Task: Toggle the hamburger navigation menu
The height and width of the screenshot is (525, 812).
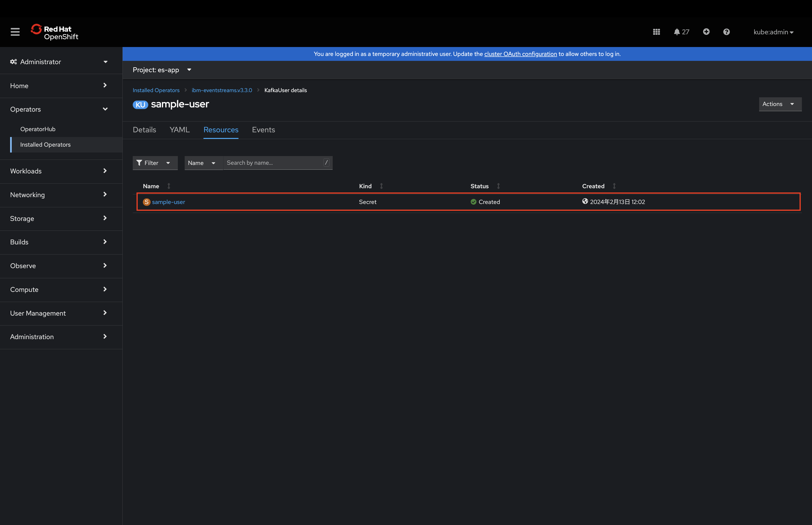Action: click(15, 32)
